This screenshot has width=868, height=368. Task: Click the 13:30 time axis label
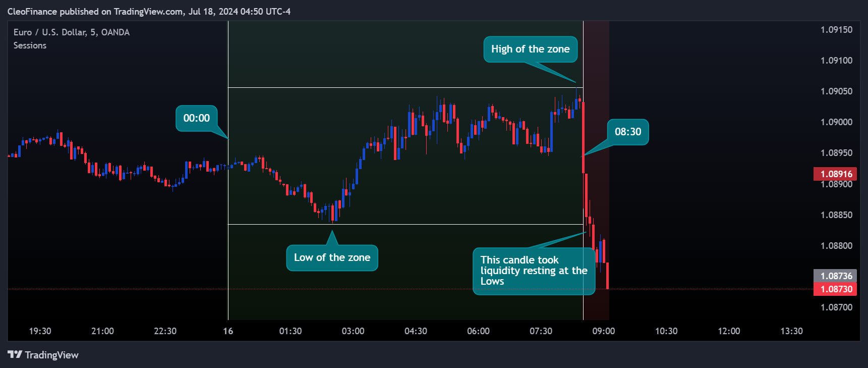pos(791,331)
